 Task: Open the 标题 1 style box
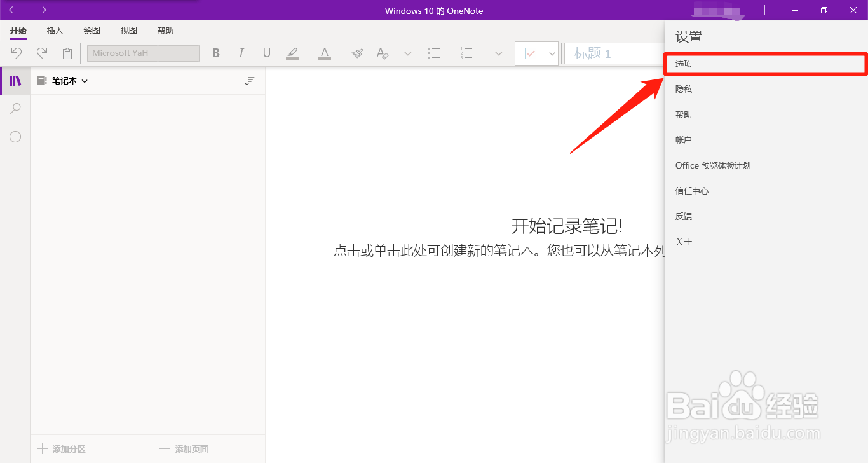coord(614,53)
